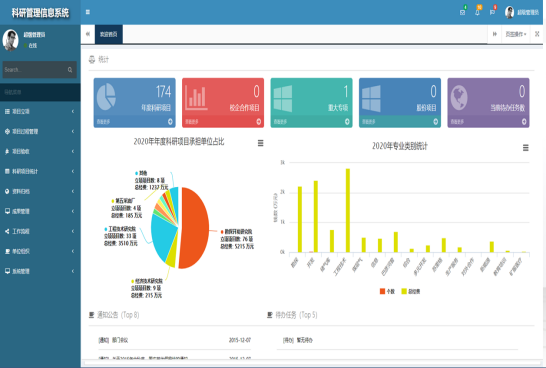Click the sidebar Search input field
Image resolution: width=546 pixels, height=368 pixels.
click(36, 70)
